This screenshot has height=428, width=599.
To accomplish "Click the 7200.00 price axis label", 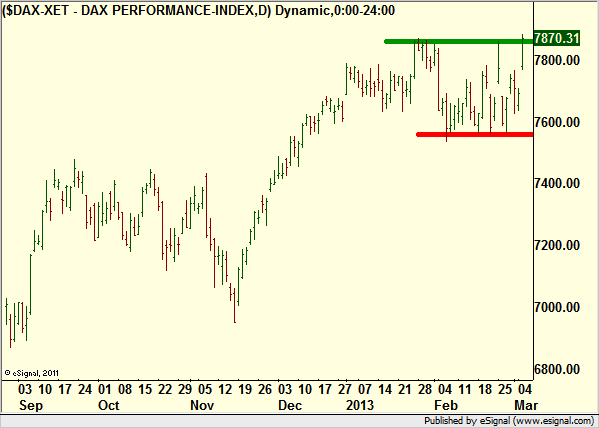I will 557,245.
